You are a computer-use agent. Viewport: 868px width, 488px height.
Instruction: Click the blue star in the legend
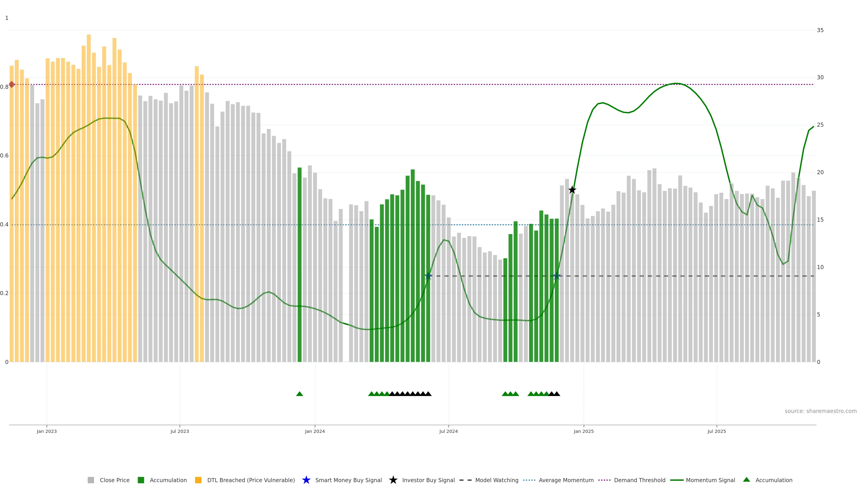click(306, 480)
